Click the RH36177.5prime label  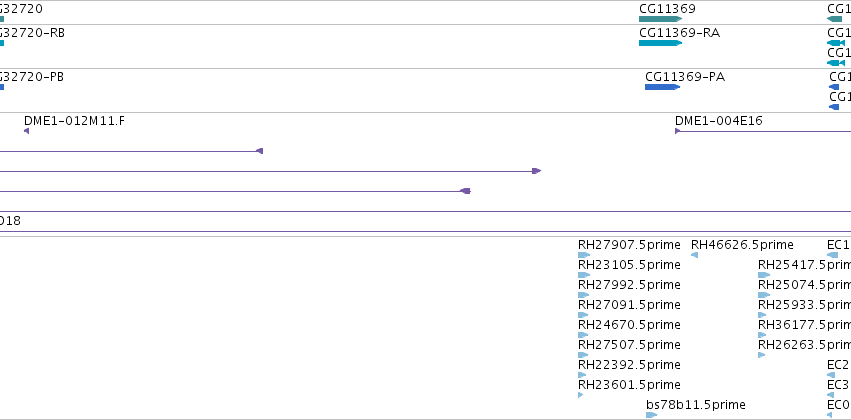(804, 324)
